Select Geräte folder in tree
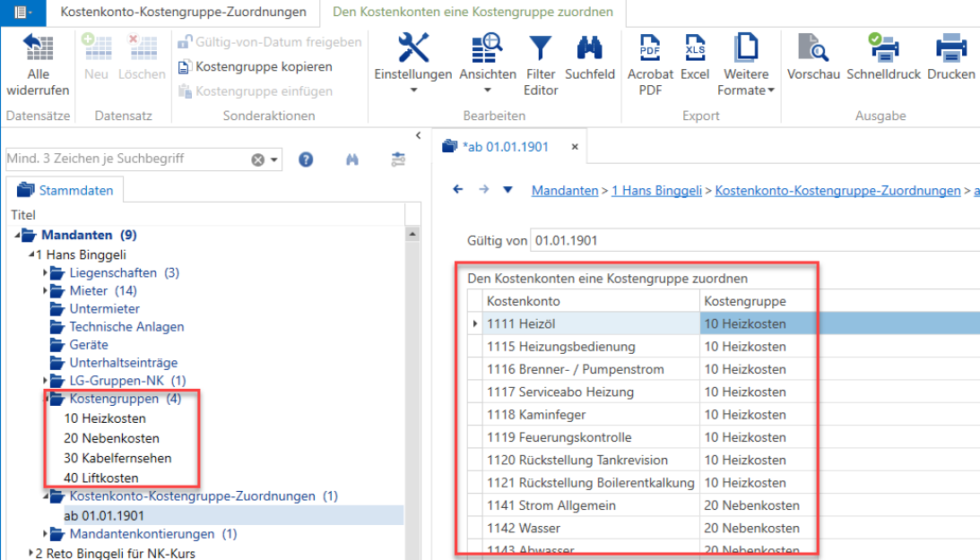The image size is (980, 560). pos(88,345)
